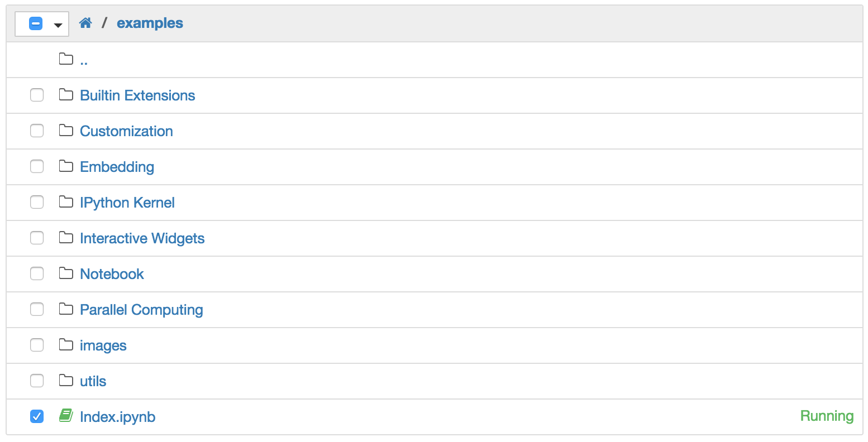Screen dimensions: 868x442
Task: Open the Builtin Extensions folder icon
Action: point(66,95)
